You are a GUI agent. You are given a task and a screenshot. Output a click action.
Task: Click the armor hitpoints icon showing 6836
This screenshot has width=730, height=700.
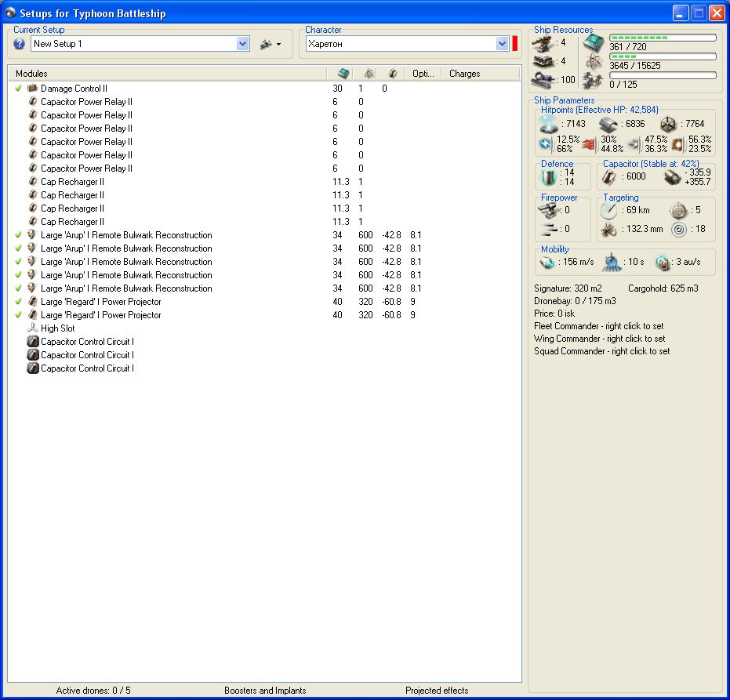pos(608,125)
